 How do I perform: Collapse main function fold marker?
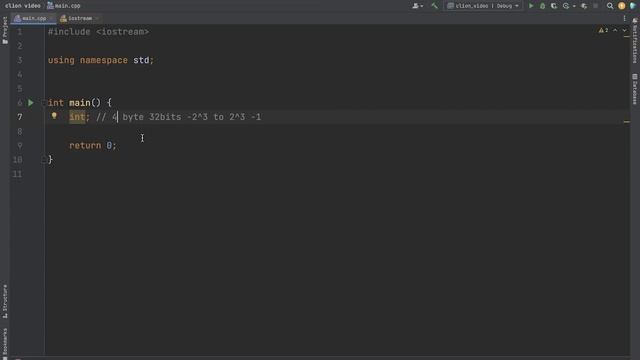point(43,103)
